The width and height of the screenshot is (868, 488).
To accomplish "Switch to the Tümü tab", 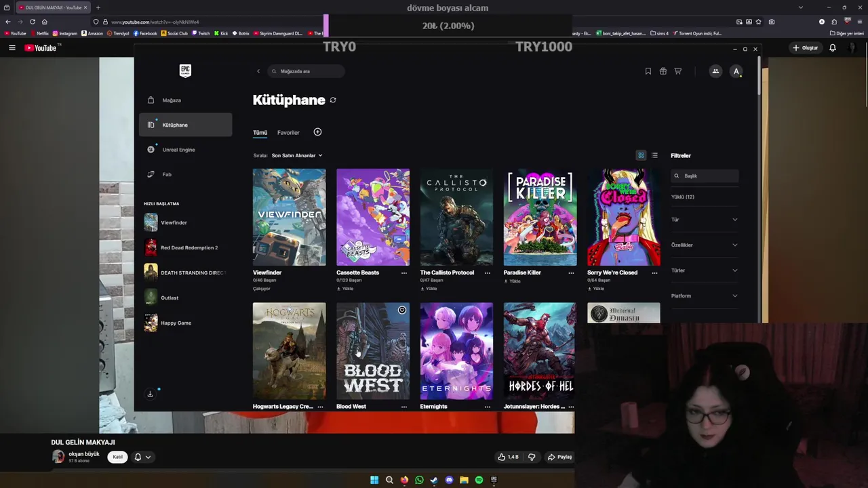I will coord(260,133).
